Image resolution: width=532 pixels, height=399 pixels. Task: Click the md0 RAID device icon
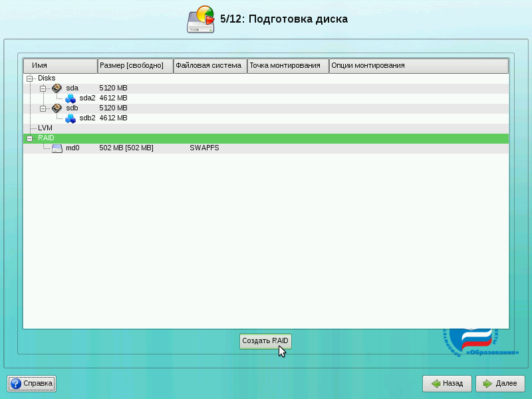pos(57,148)
